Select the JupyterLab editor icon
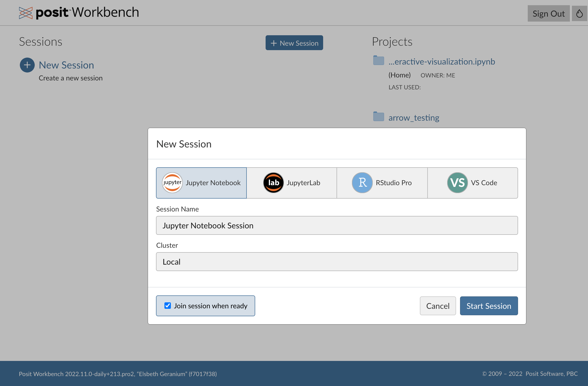The image size is (588, 386). point(273,183)
